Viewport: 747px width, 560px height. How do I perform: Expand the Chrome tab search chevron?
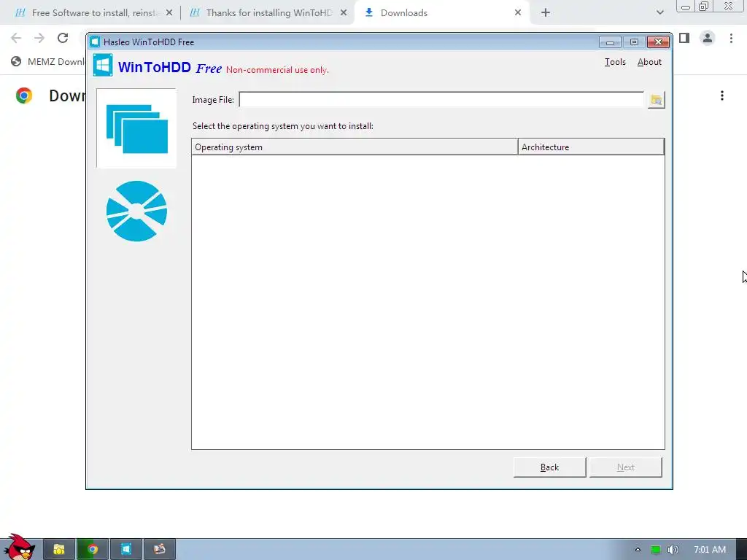point(659,13)
